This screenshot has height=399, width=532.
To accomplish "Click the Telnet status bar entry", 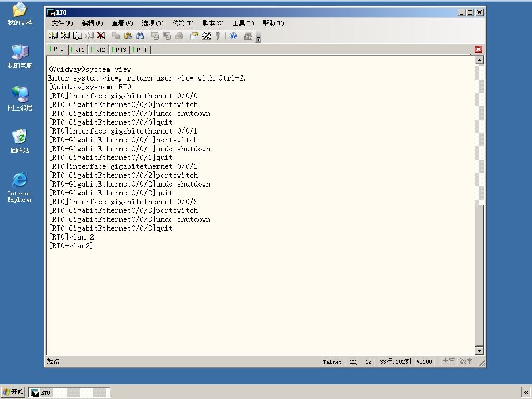I will coord(332,362).
